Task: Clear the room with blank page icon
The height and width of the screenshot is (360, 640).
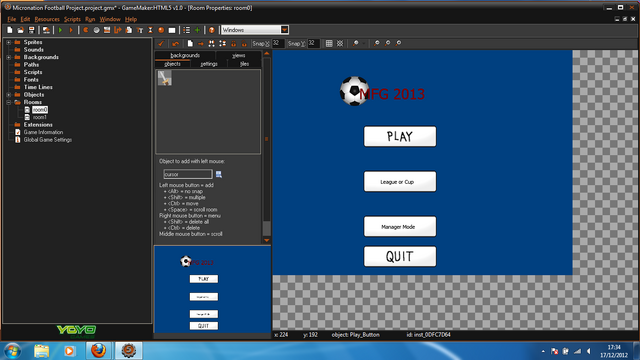Action: click(190, 43)
